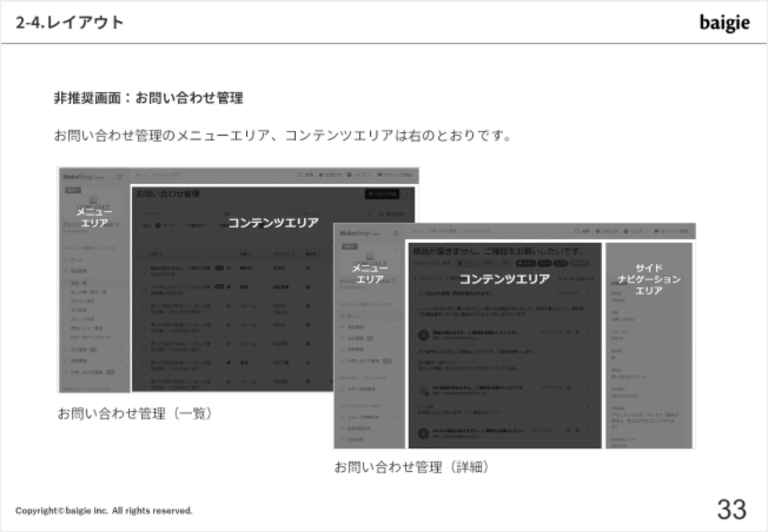Click the お問い合わせ管理 page title in the list screenshot
This screenshot has height=532, width=768.
(168, 194)
